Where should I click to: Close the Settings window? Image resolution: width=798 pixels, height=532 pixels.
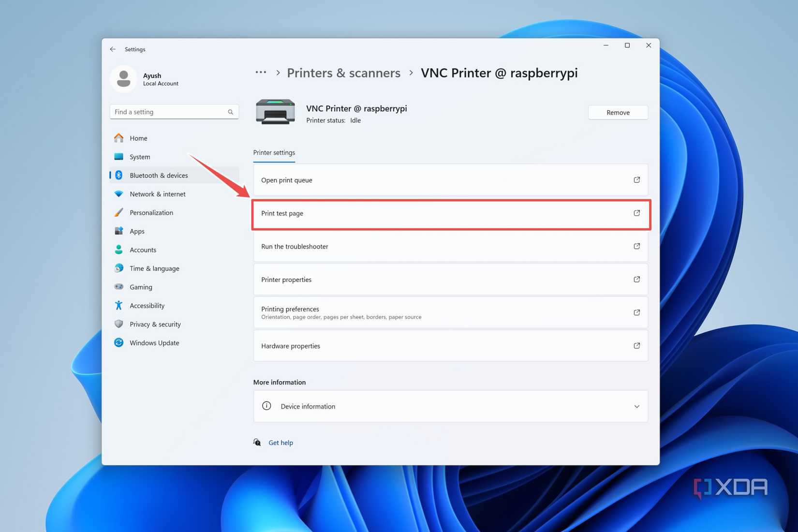649,45
